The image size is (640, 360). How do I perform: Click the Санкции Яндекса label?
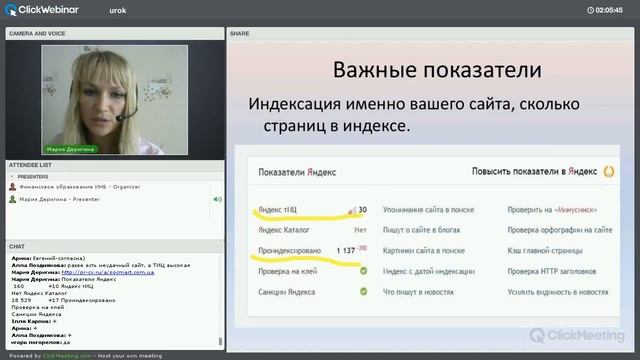coord(286,292)
